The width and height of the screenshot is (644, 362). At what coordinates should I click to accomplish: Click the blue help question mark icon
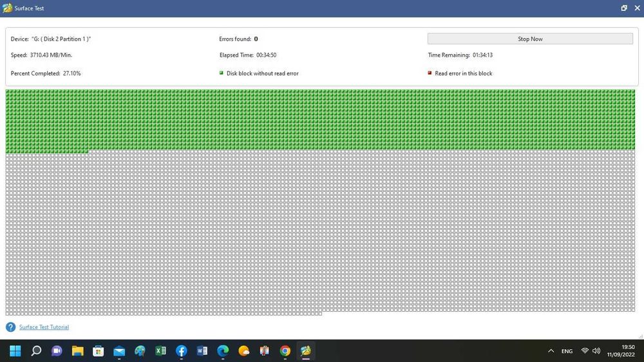pyautogui.click(x=11, y=327)
